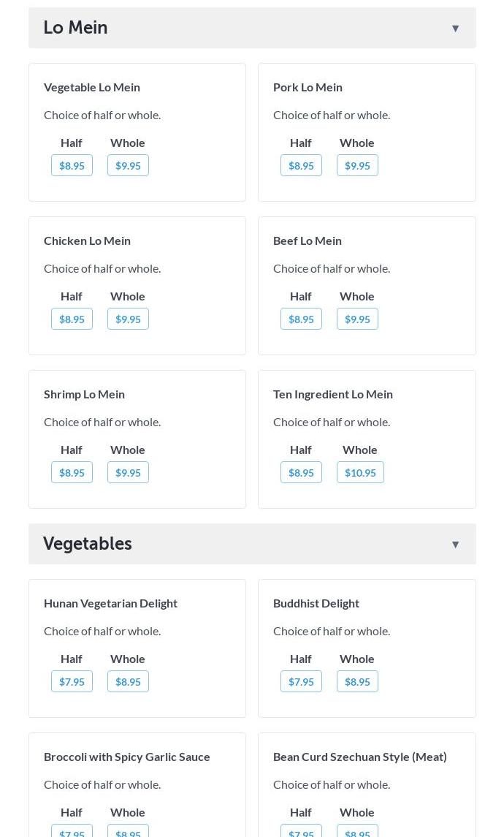Choose Pork Lo Mein half $8.95

coord(301,166)
